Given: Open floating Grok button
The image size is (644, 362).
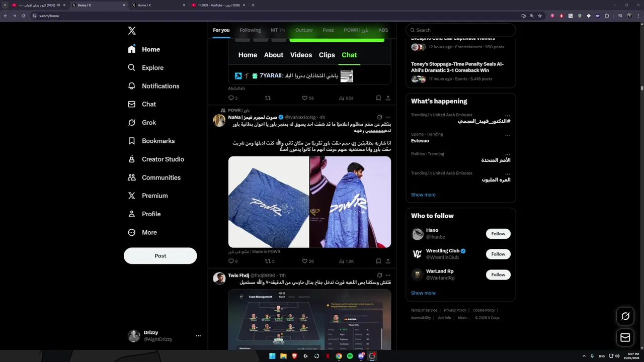Looking at the screenshot, I should point(625,316).
